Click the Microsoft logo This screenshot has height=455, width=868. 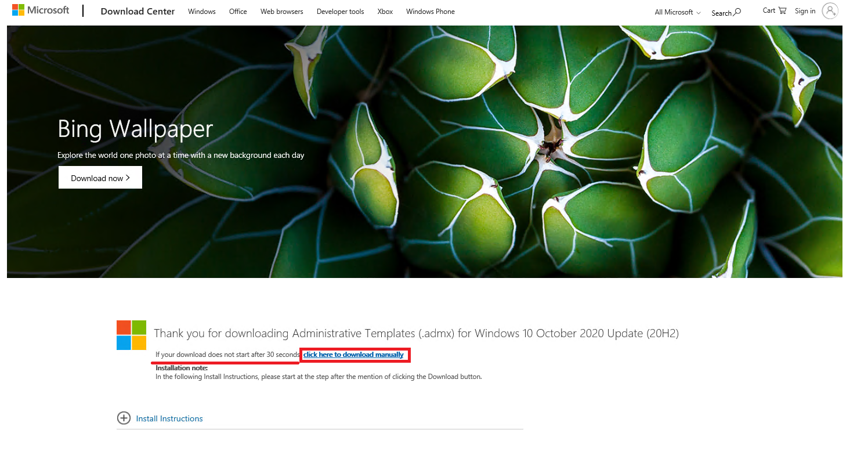tap(41, 10)
